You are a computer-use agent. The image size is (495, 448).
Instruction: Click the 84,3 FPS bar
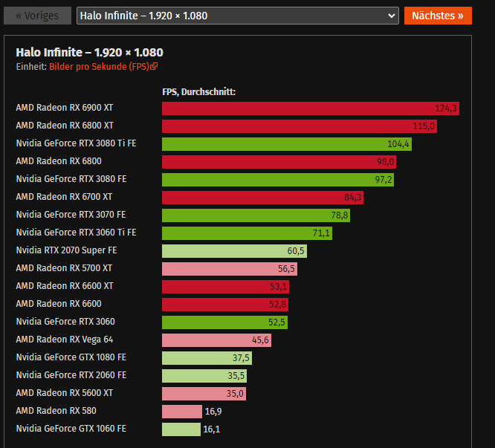(262, 198)
